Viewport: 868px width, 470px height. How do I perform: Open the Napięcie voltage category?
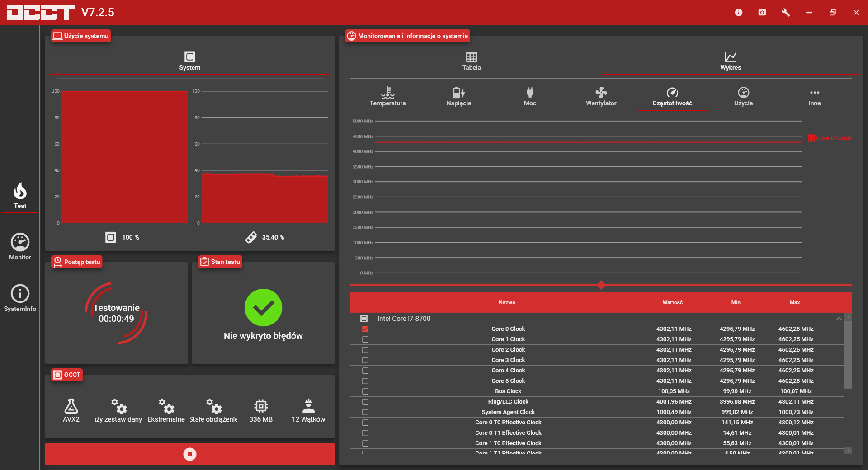pos(458,97)
